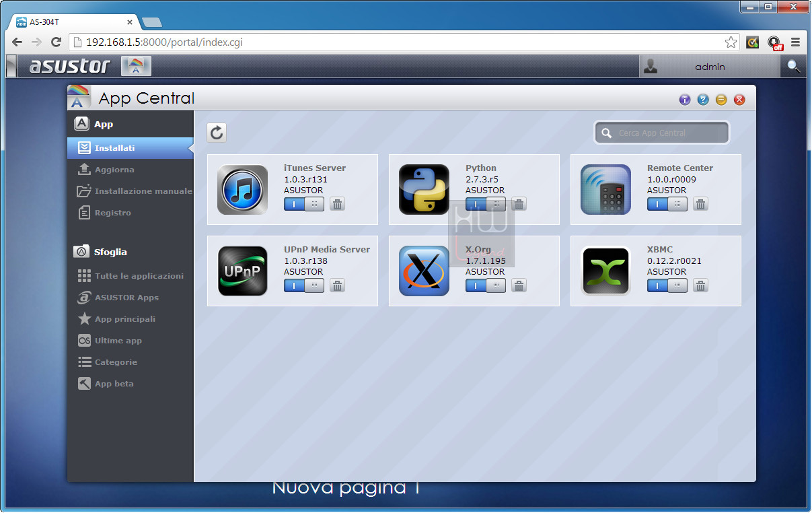The width and height of the screenshot is (812, 513).
Task: Close the App Central window
Action: click(739, 100)
